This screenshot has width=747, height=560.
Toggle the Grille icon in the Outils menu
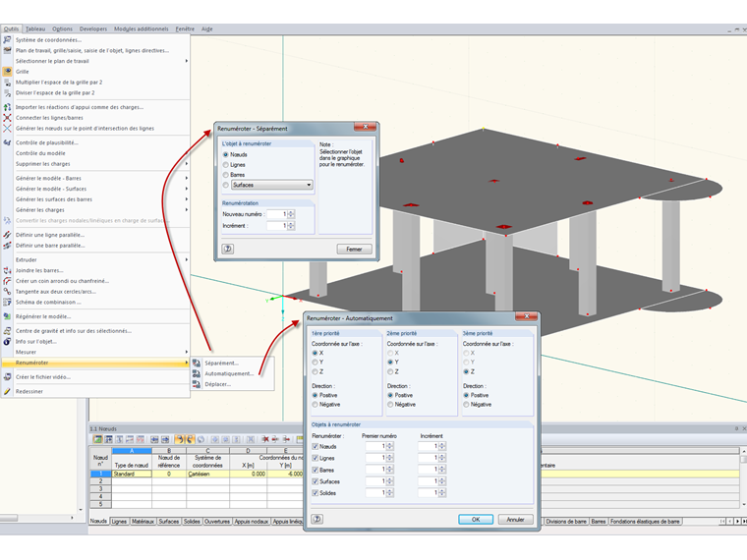tap(7, 72)
